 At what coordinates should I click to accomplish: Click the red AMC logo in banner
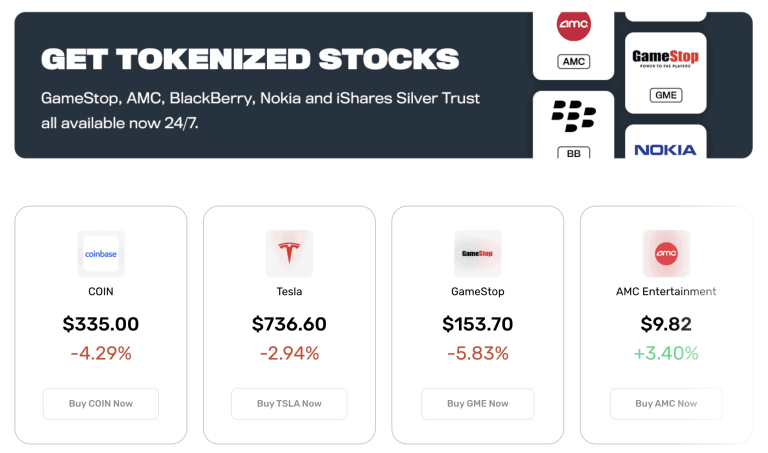(x=573, y=25)
